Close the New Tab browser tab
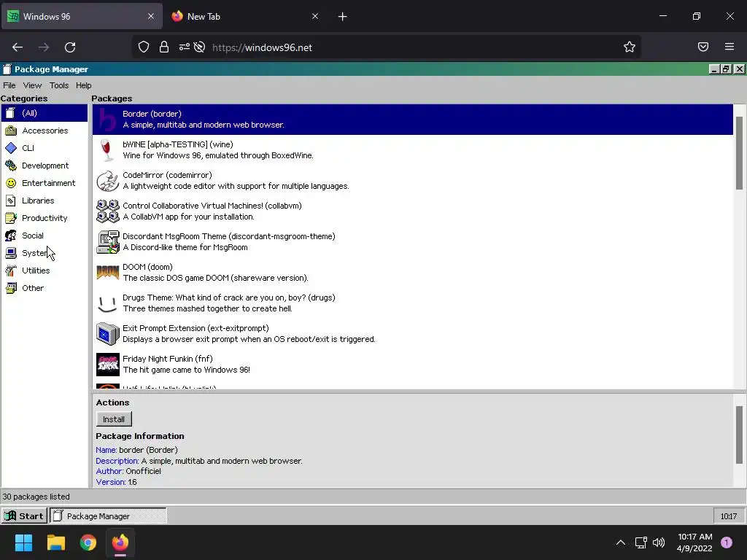 click(315, 17)
